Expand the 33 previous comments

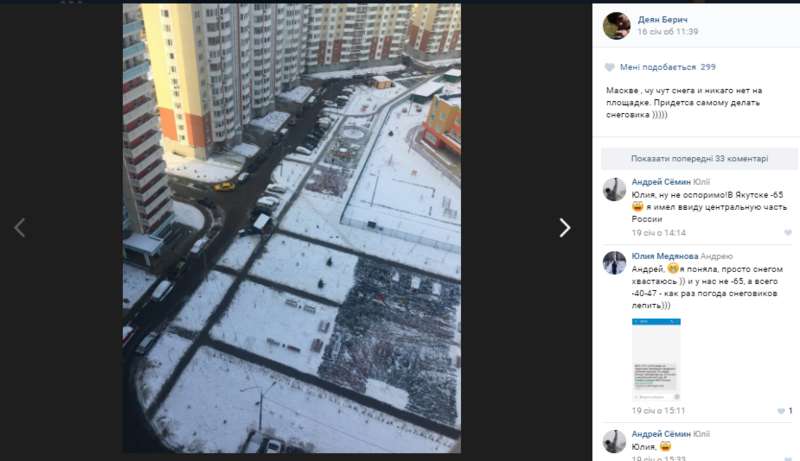click(699, 159)
